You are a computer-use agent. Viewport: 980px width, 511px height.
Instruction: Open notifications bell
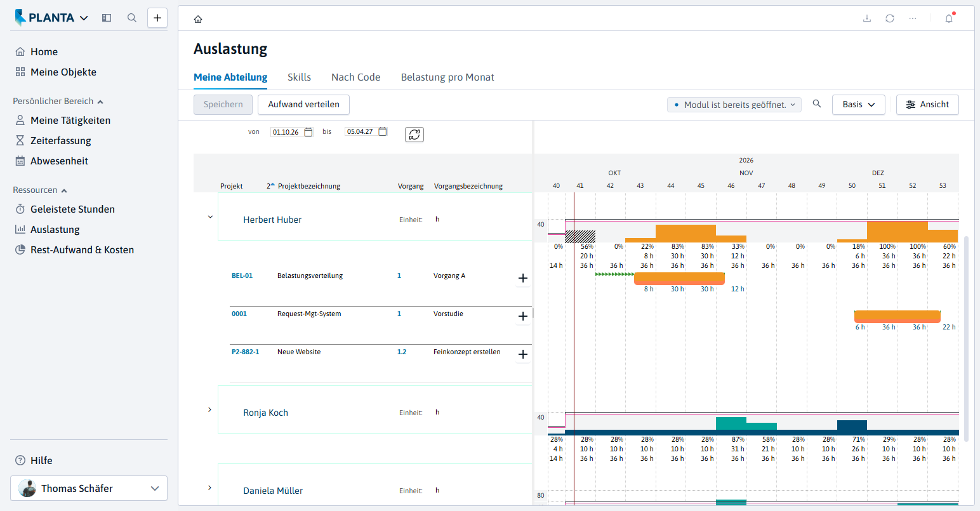click(x=949, y=18)
